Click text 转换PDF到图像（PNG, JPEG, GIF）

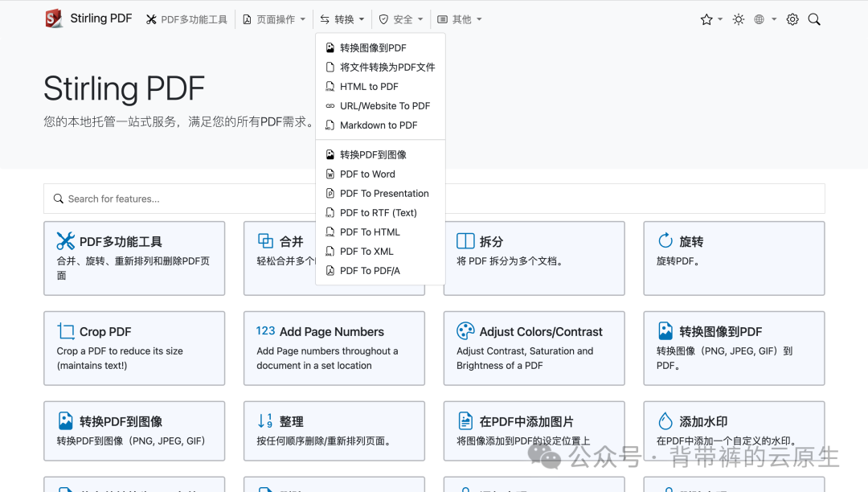pyautogui.click(x=131, y=441)
